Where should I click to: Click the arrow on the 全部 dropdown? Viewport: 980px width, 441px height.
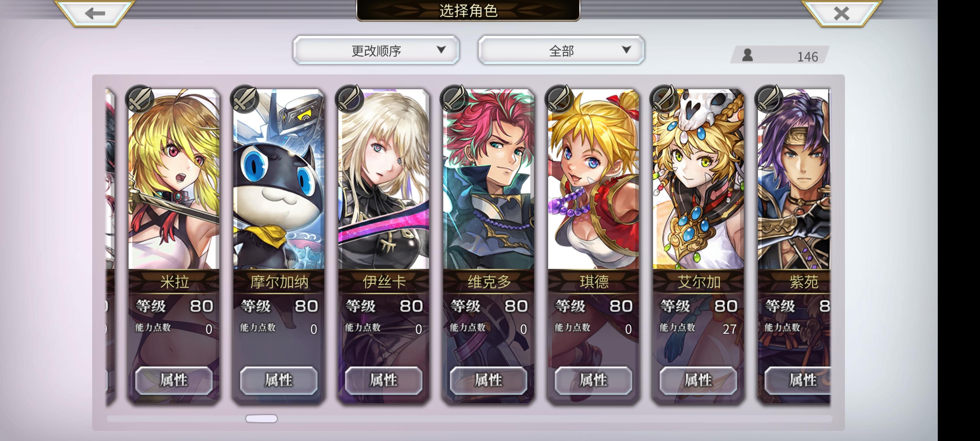[626, 50]
